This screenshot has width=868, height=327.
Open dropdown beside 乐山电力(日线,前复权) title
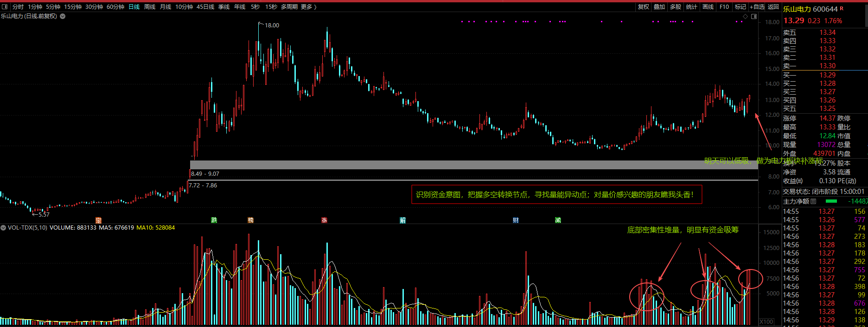pyautogui.click(x=63, y=16)
